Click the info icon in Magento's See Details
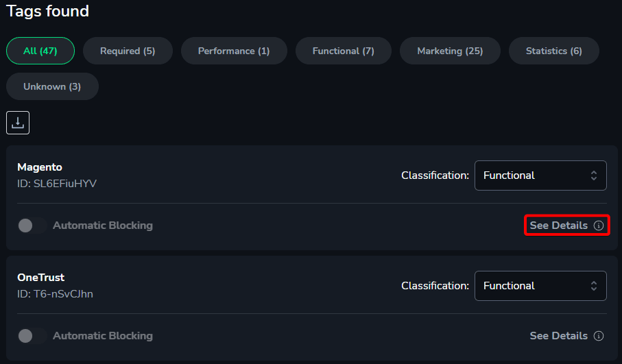Viewport: 622px width, 364px height. 598,226
